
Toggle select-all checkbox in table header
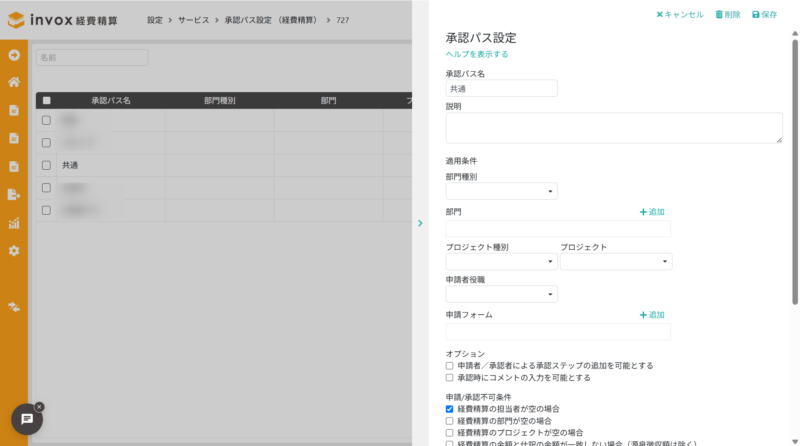click(x=46, y=101)
